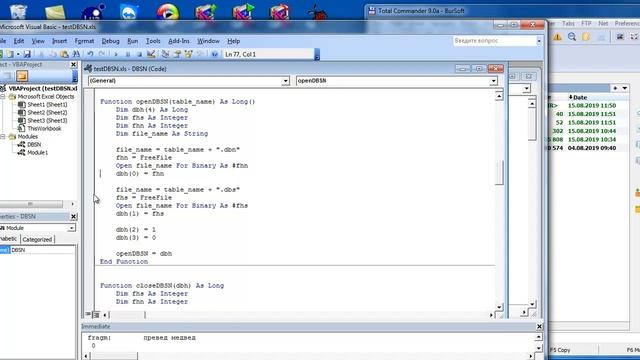This screenshot has height=360, width=640.
Task: Save the testDBSN.xls workbook
Action: click(x=27, y=54)
